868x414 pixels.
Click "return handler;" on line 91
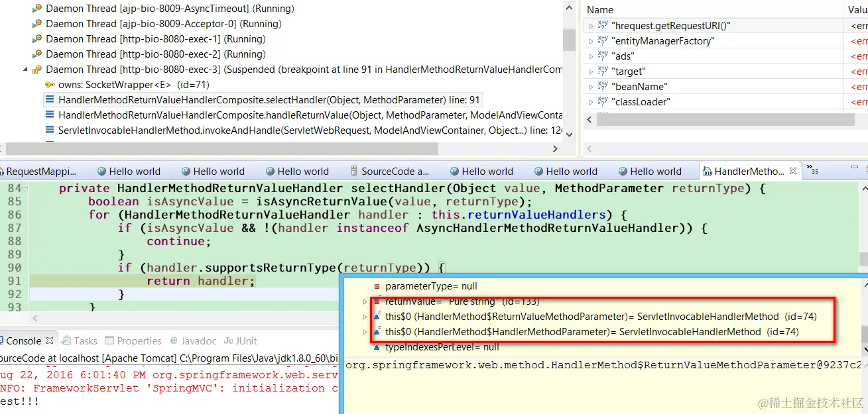pos(201,281)
